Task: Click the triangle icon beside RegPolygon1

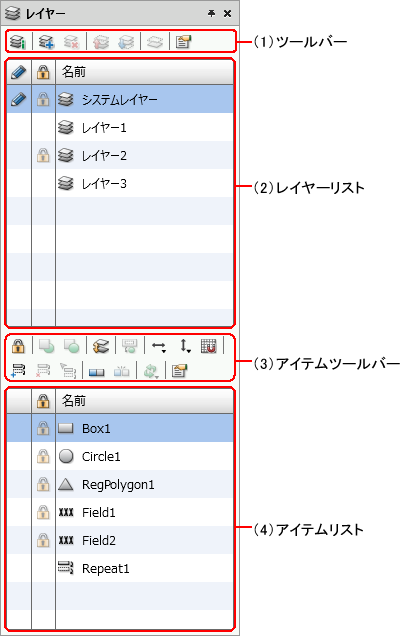Action: point(66,484)
